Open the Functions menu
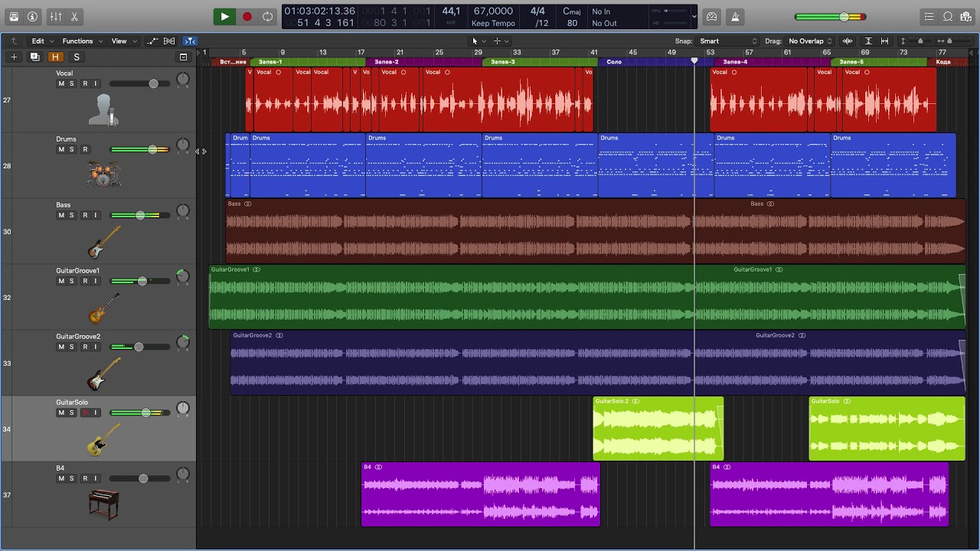Viewport: 980px width, 551px height. click(82, 41)
